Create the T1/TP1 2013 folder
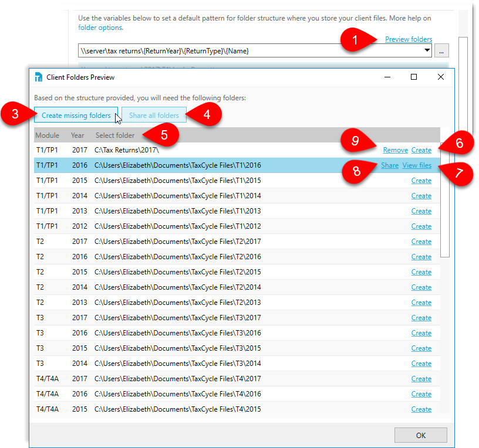This screenshot has height=448, width=479. (x=421, y=211)
